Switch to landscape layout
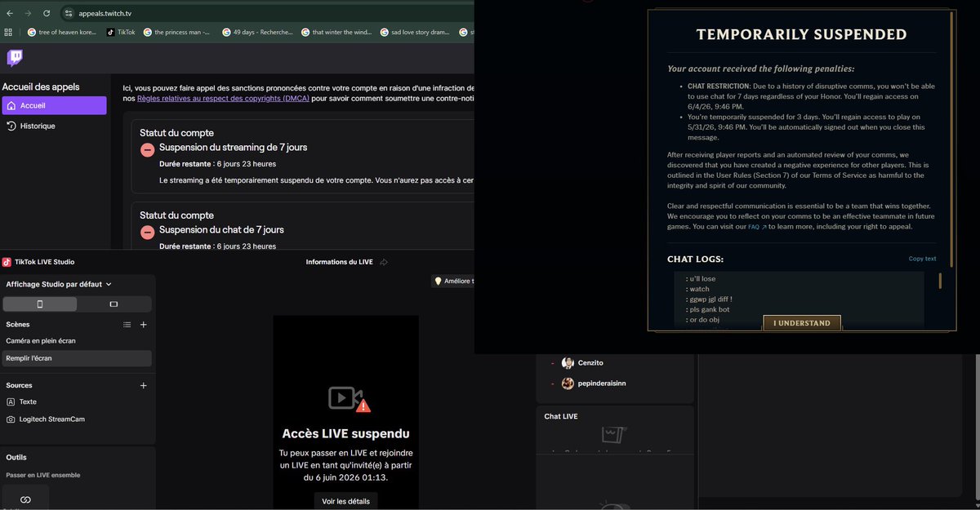Screen dimensions: 980x510 [x=114, y=304]
